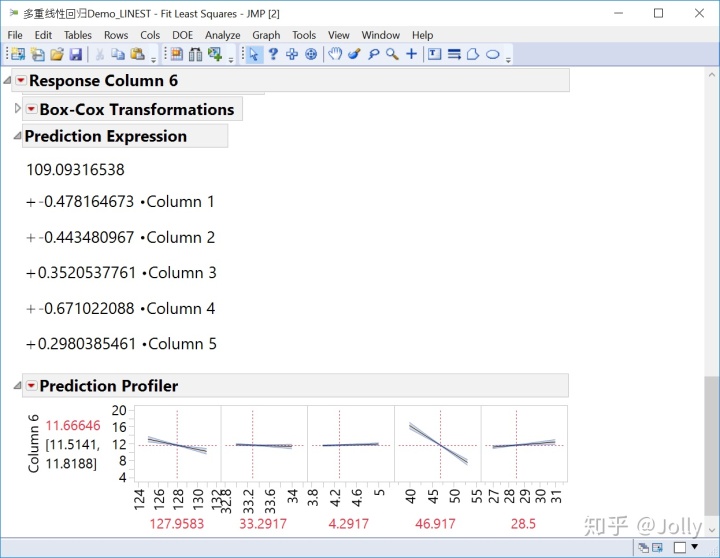Click the scrollbar down arrow
Screen dimensions: 720x558
(x=712, y=530)
